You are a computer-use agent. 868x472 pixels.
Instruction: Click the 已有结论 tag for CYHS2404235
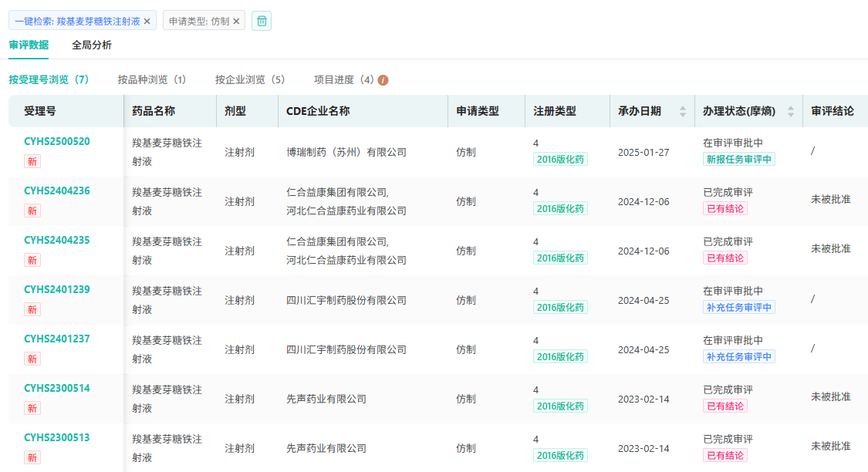point(725,258)
